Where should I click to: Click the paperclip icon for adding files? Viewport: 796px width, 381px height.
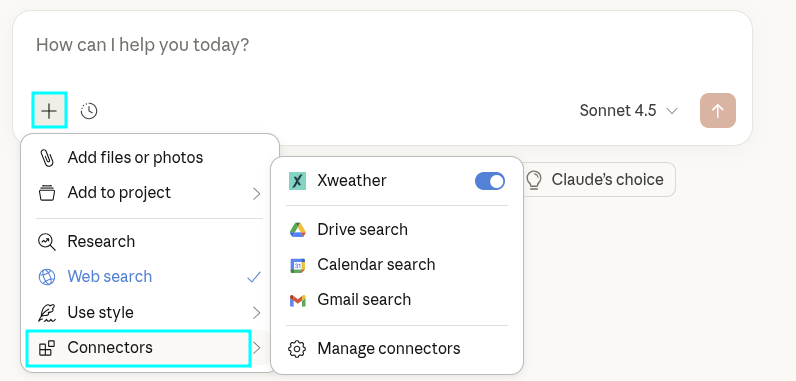pos(47,158)
